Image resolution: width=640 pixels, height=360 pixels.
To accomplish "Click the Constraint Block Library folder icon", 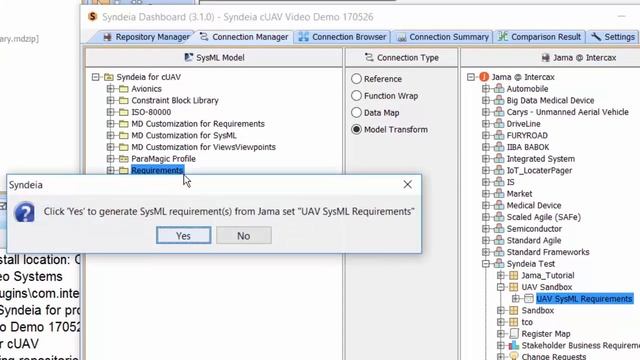I will [x=124, y=100].
